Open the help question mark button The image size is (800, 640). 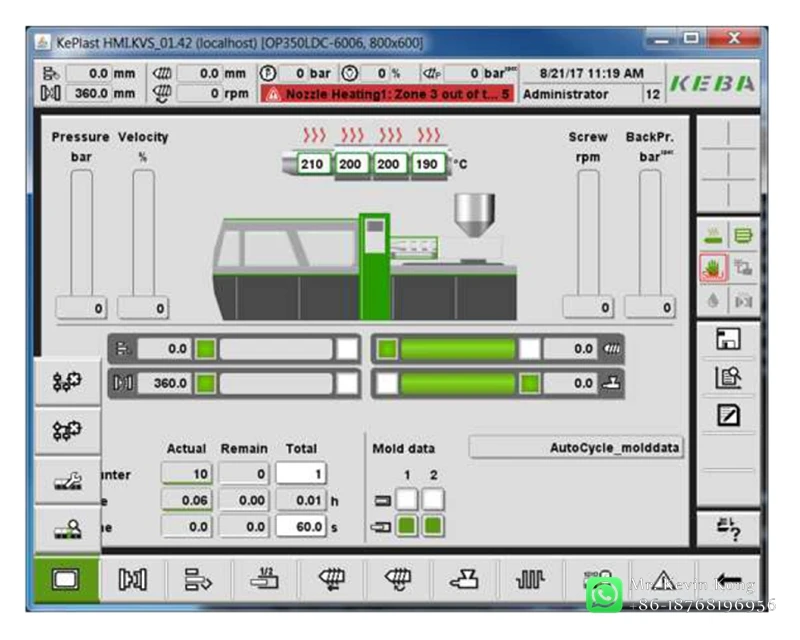(x=727, y=528)
